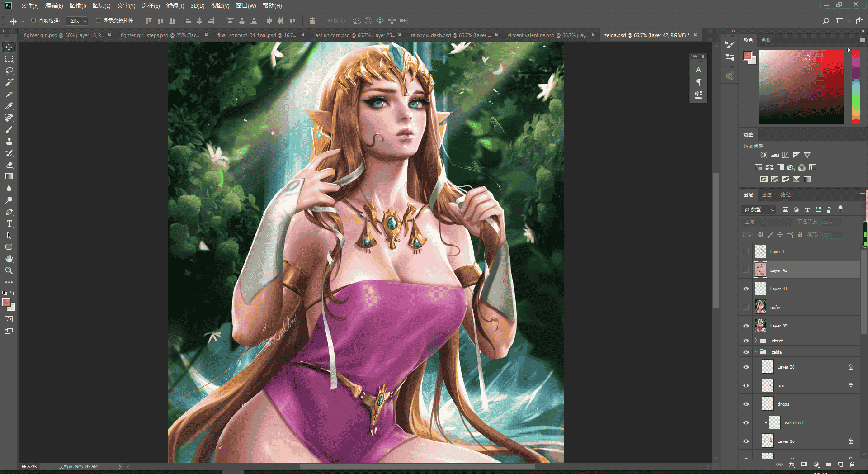Switch to the 通道 panel tab

click(767, 195)
